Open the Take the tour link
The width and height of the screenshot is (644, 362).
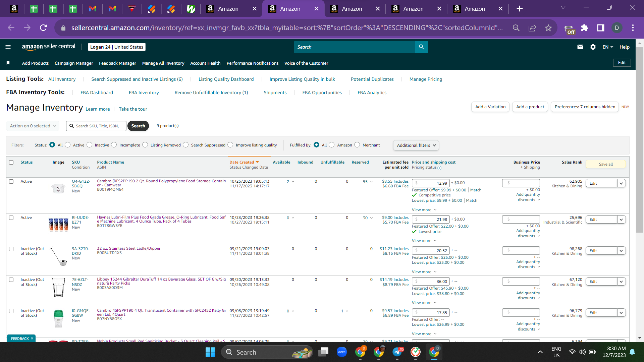click(133, 109)
